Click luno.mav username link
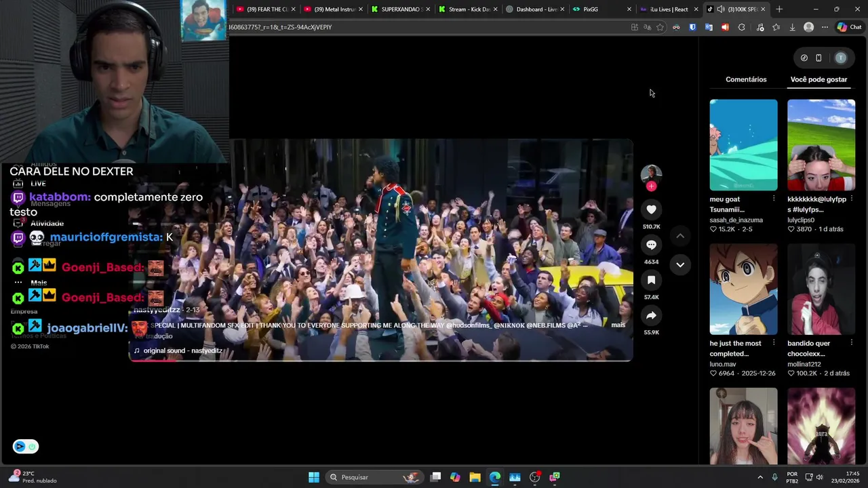The image size is (868, 488). coord(722,365)
